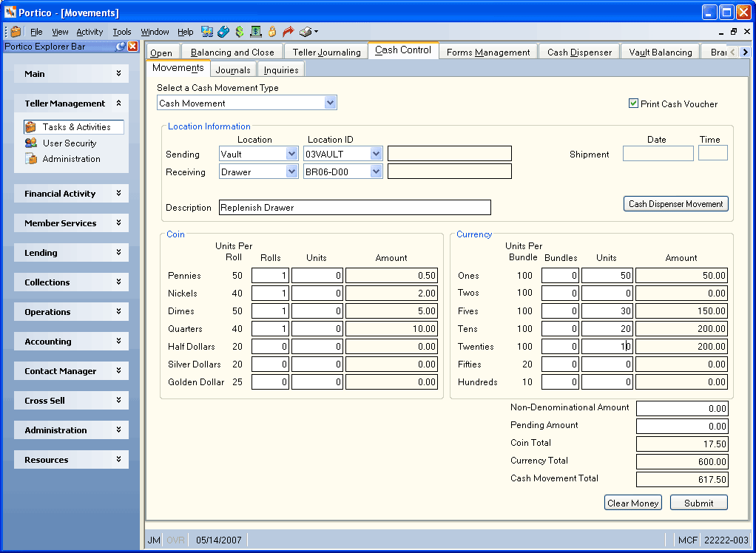756x553 pixels.
Task: Select User Security in Teller Management
Action: click(70, 143)
